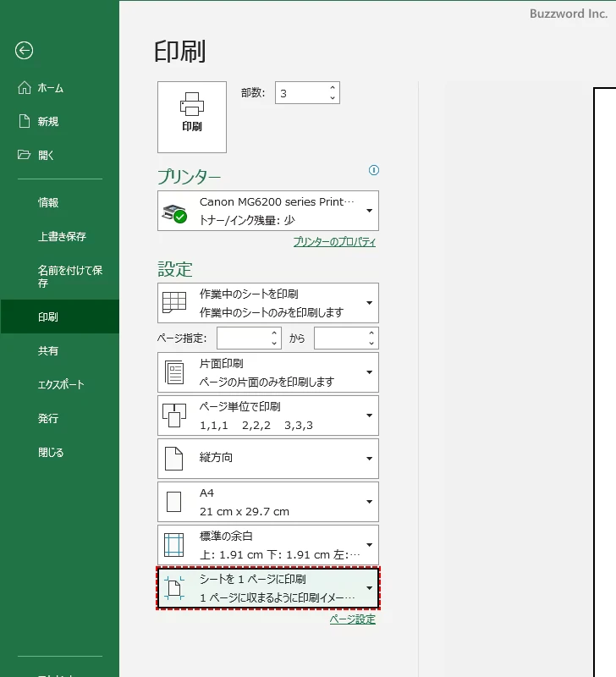Select Open in the sidebar
Viewport: 616px width, 677px height.
pyautogui.click(x=46, y=155)
